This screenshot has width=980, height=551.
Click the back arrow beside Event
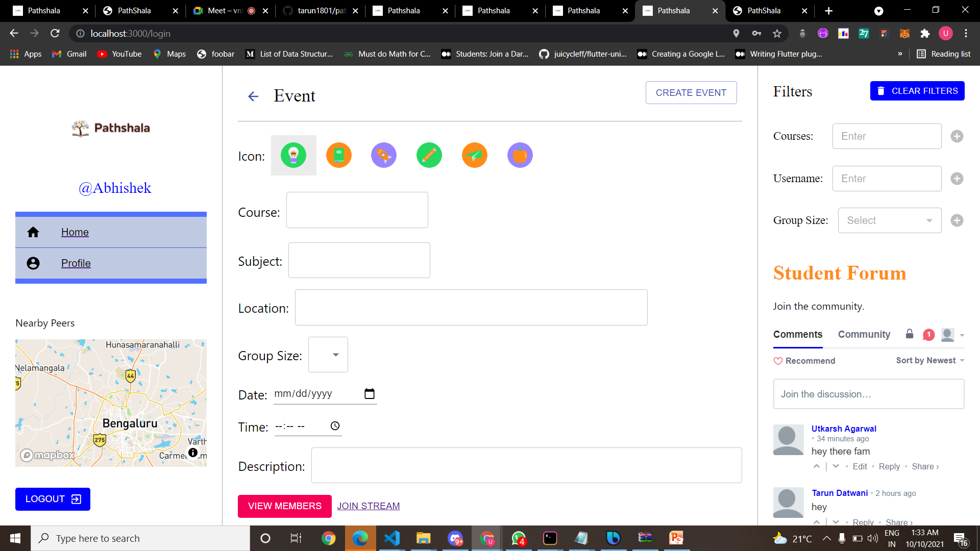pyautogui.click(x=253, y=96)
